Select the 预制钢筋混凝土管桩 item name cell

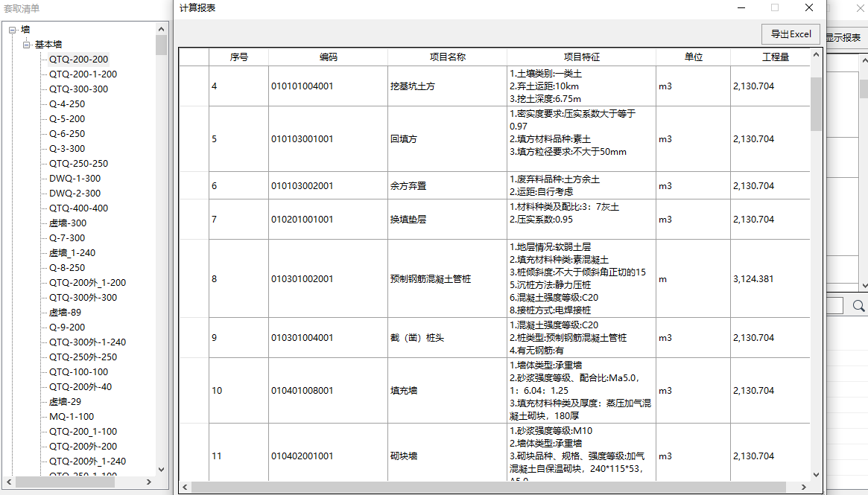tap(447, 278)
